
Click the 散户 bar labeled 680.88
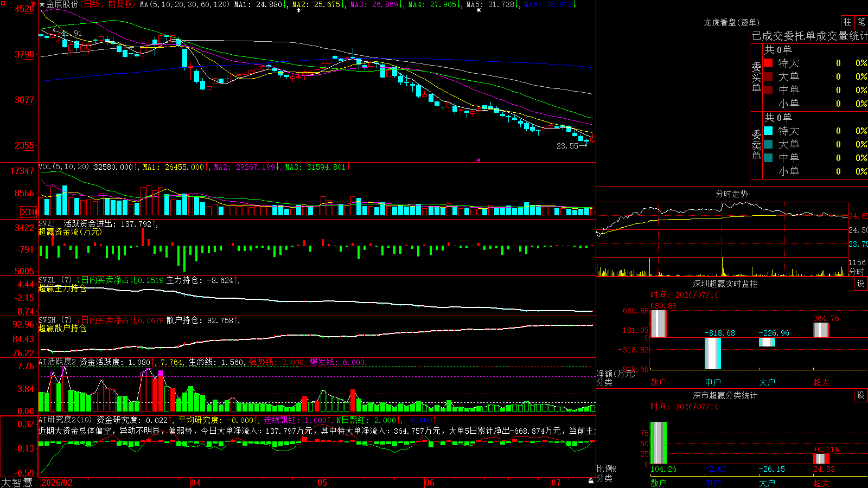pyautogui.click(x=659, y=324)
